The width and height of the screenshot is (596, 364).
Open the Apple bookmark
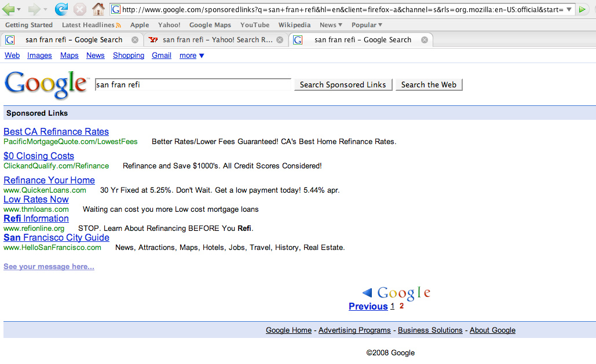point(140,25)
